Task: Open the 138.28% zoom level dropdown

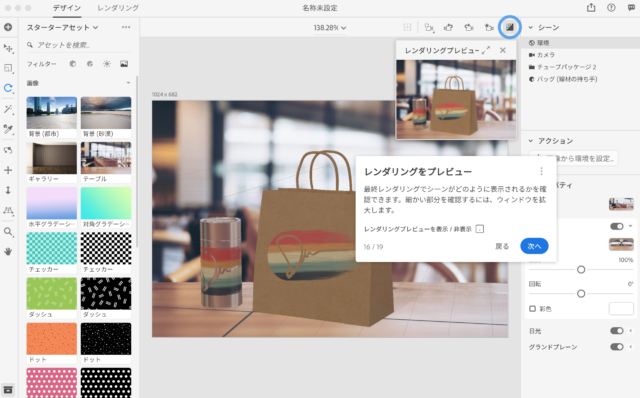Action: tap(330, 28)
